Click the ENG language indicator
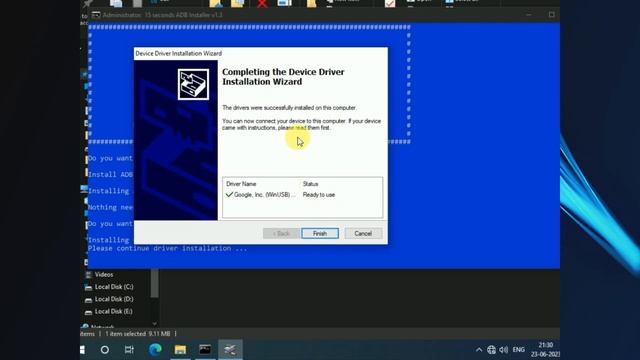This screenshot has width=640, height=360. click(x=518, y=350)
